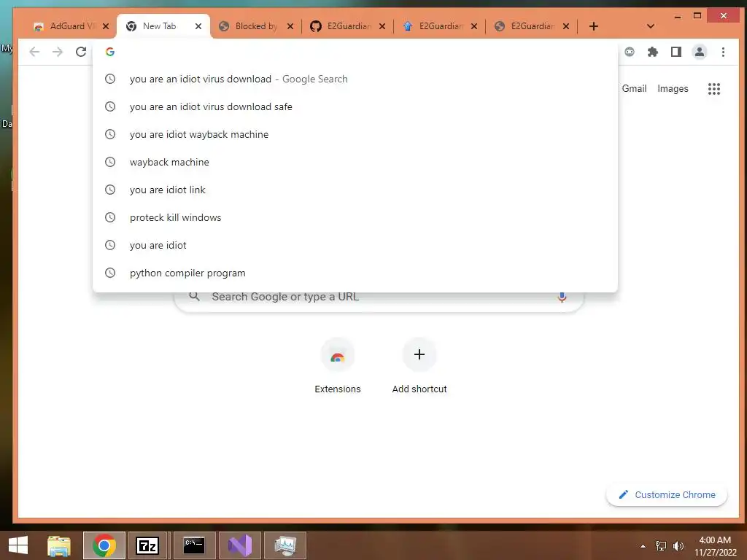Viewport: 747px width, 560px height.
Task: Open the Images link
Action: [x=673, y=88]
